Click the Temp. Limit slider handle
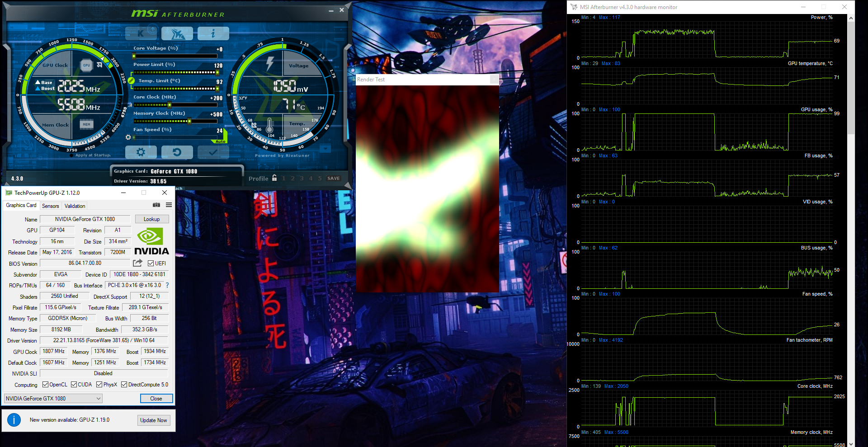The width and height of the screenshot is (868, 447). 217,89
